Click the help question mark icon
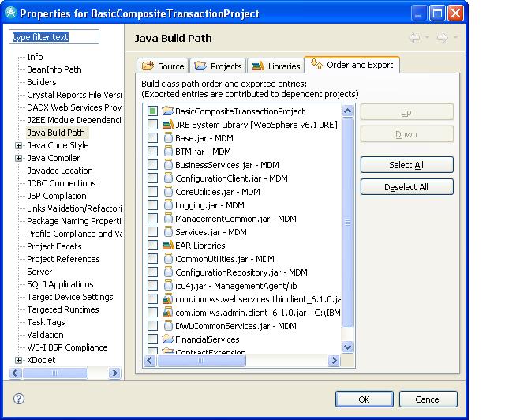 19,399
